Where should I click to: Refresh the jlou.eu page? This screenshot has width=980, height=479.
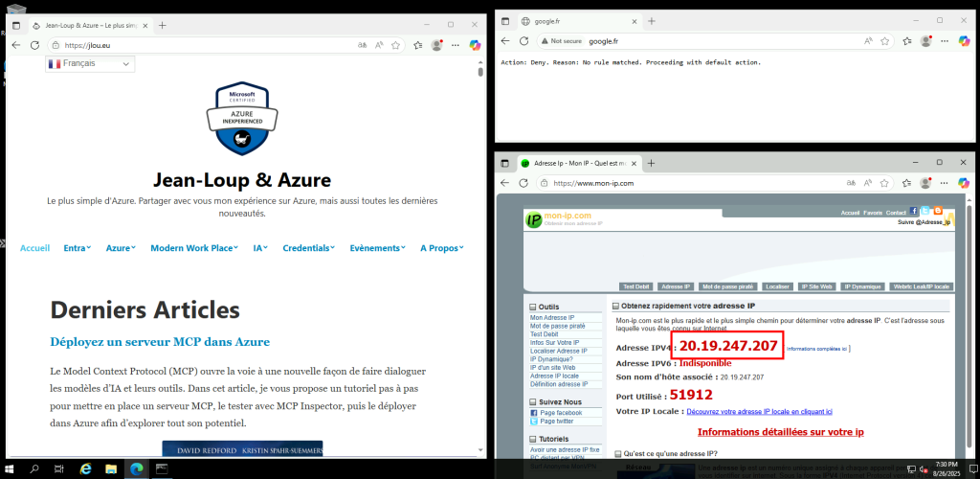coord(35,45)
